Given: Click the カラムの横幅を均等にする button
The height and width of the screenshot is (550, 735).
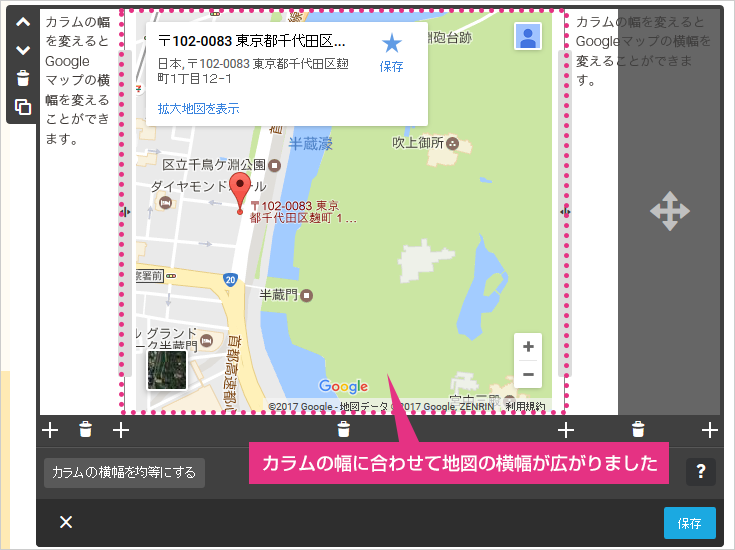Looking at the screenshot, I should tap(124, 473).
